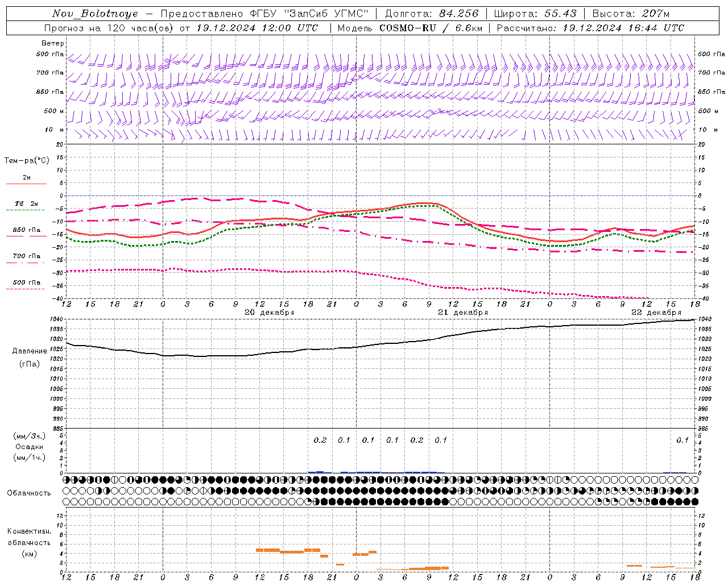The image size is (728, 582).
Task: Click the Конвективн. panel label
Action: coord(29,531)
